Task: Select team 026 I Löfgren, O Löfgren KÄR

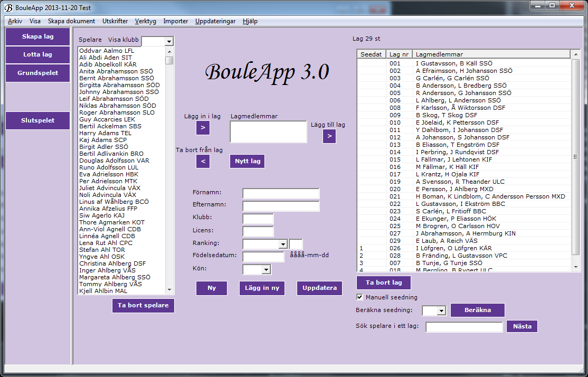Action: pos(464,248)
